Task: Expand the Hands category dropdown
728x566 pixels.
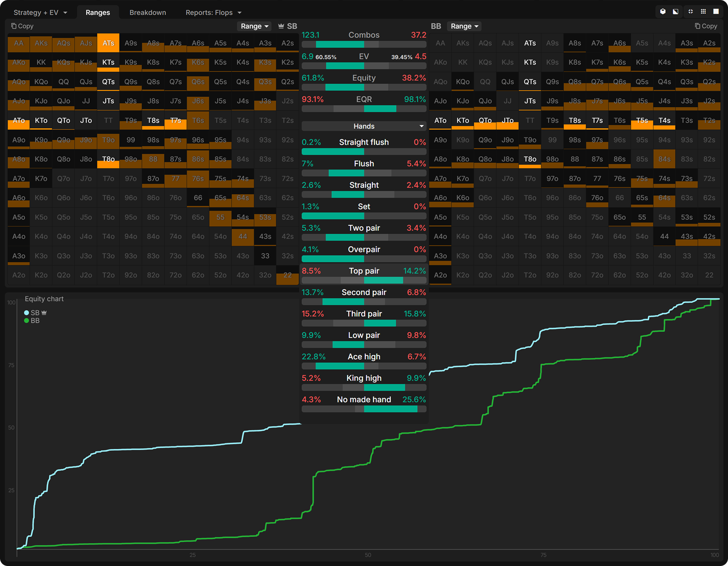Action: pos(364,126)
